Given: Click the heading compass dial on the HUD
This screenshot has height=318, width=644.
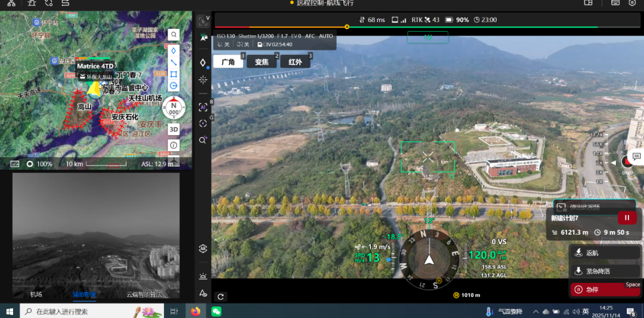Looking at the screenshot, I should point(429,260).
